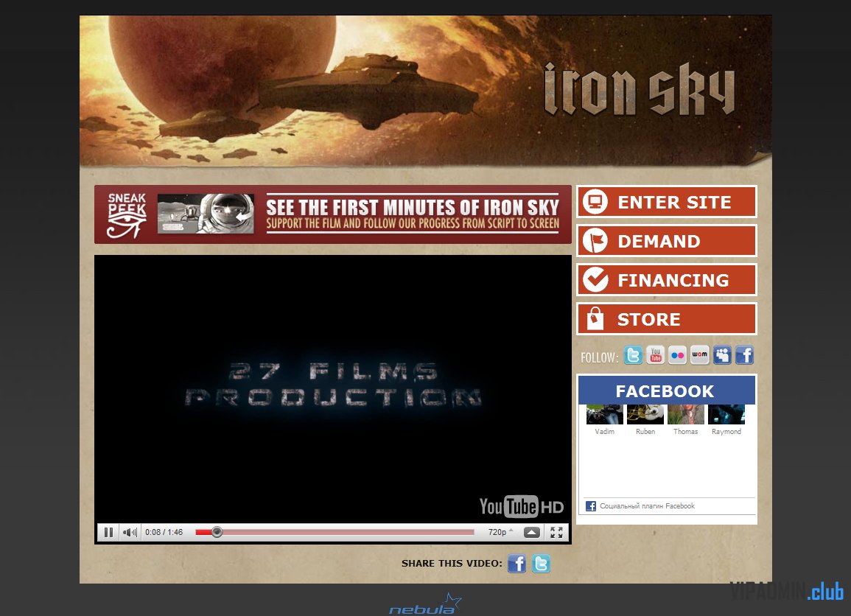Click the Iron Sky title logo
The image size is (851, 616).
(640, 89)
